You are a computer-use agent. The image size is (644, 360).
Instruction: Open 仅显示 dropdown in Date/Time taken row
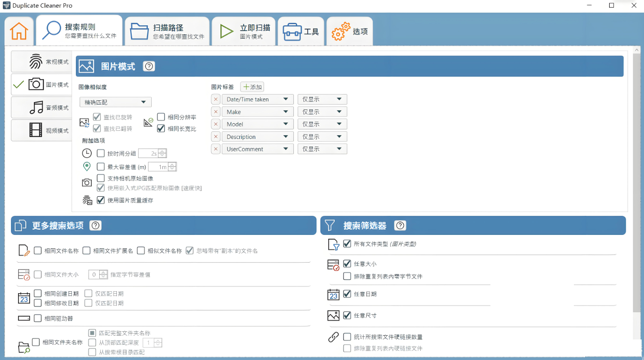pyautogui.click(x=322, y=99)
